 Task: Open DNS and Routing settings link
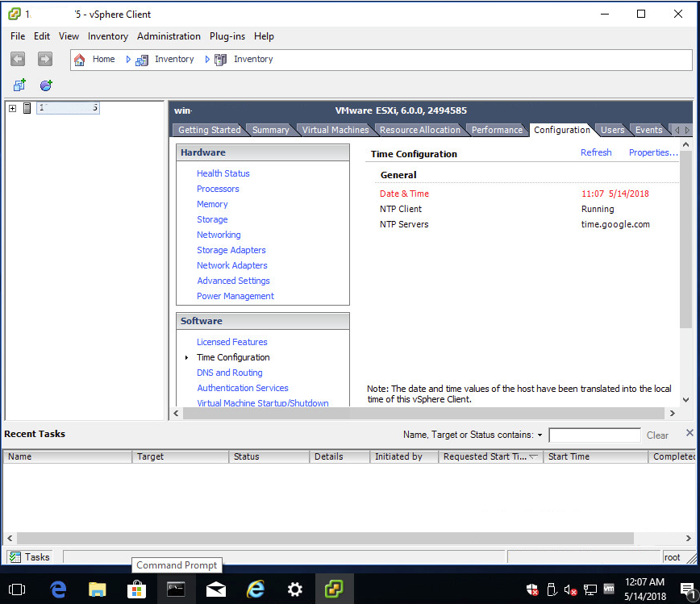230,373
